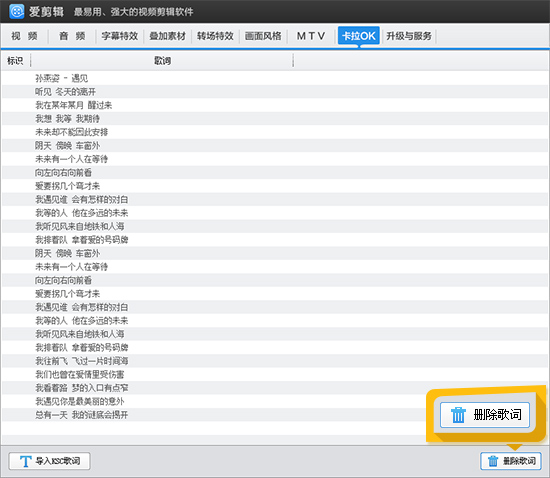Image resolution: width=550 pixels, height=478 pixels.
Task: Click the 标识 column header
Action: [x=15, y=61]
